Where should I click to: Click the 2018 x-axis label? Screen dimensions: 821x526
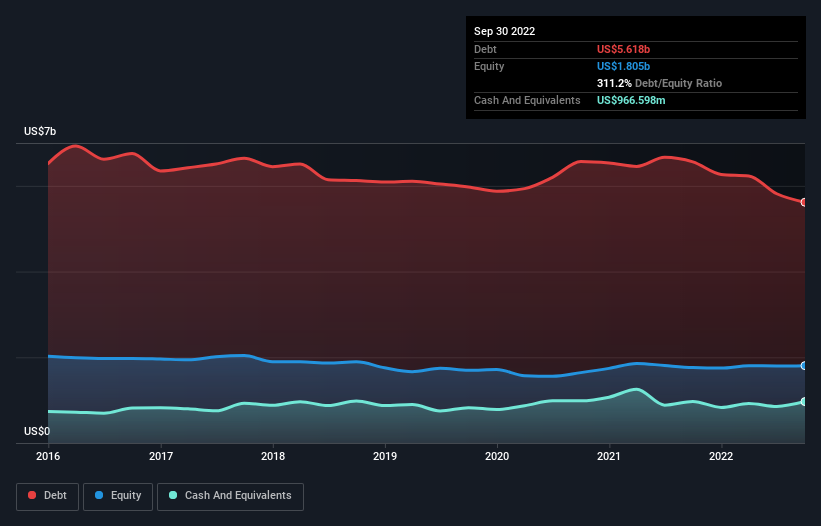tap(273, 456)
